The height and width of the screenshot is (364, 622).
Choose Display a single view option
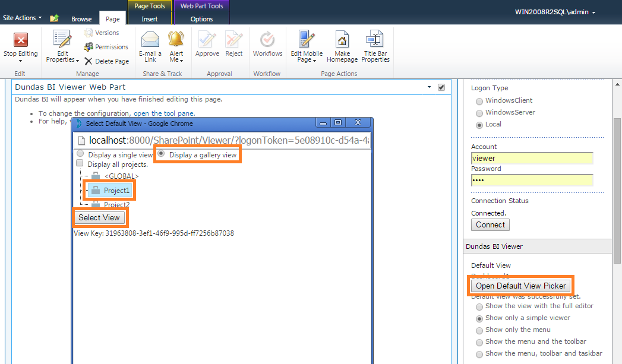click(x=81, y=153)
